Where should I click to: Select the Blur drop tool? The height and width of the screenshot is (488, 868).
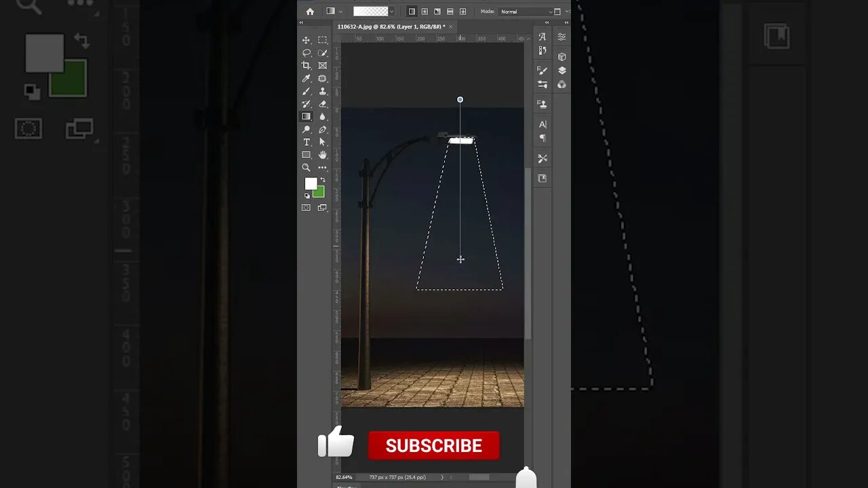[323, 117]
